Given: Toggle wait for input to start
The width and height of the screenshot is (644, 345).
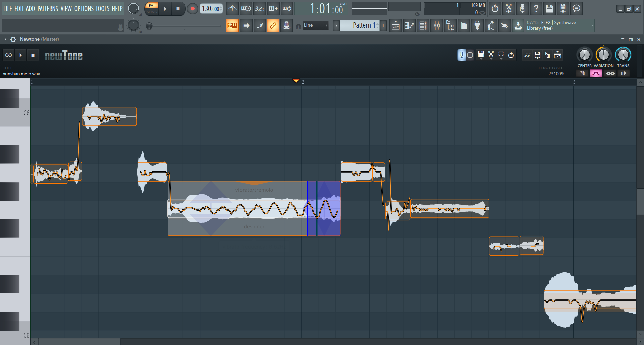Looking at the screenshot, I should click(x=246, y=9).
